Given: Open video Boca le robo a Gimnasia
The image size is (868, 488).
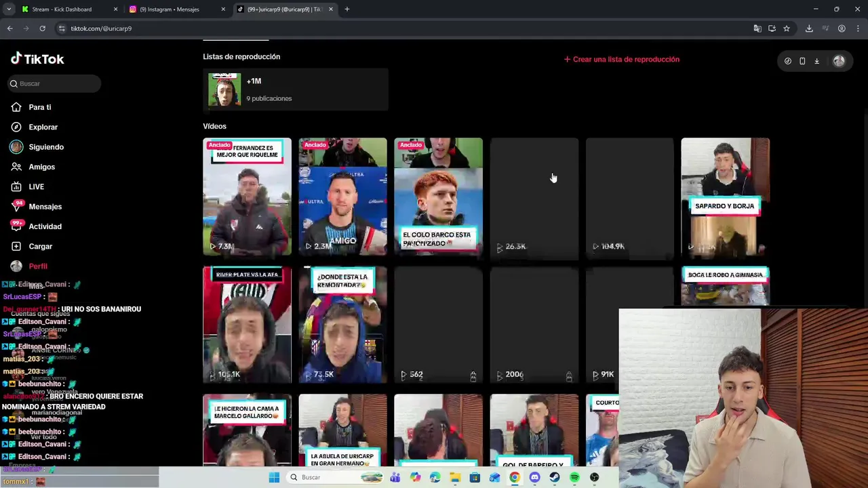Looking at the screenshot, I should (x=725, y=287).
